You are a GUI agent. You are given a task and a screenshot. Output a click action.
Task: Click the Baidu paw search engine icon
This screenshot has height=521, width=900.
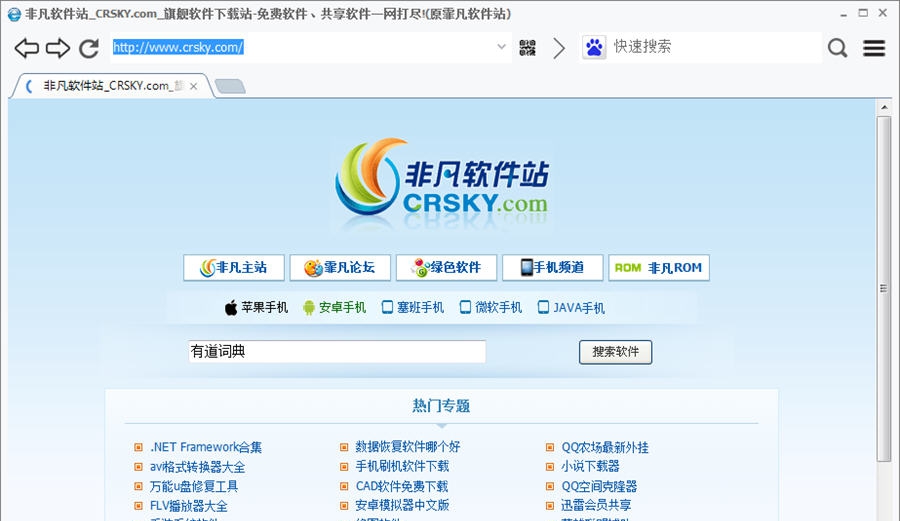tap(594, 47)
